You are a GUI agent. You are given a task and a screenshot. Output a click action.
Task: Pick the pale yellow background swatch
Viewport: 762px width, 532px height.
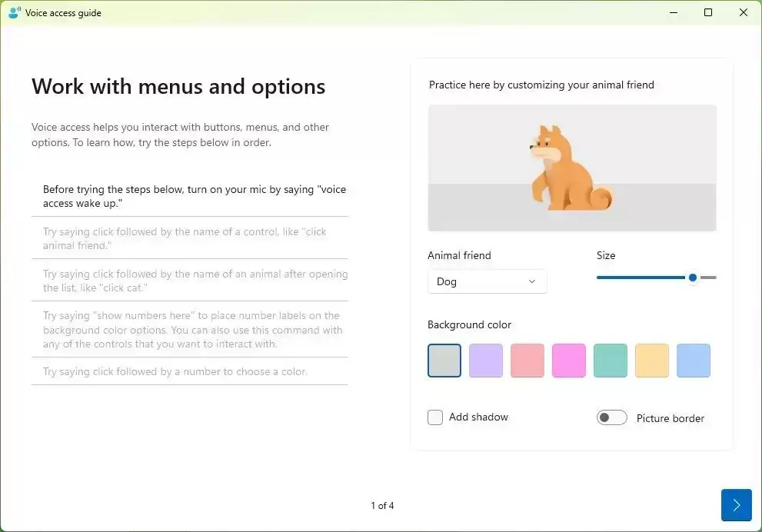pyautogui.click(x=652, y=361)
